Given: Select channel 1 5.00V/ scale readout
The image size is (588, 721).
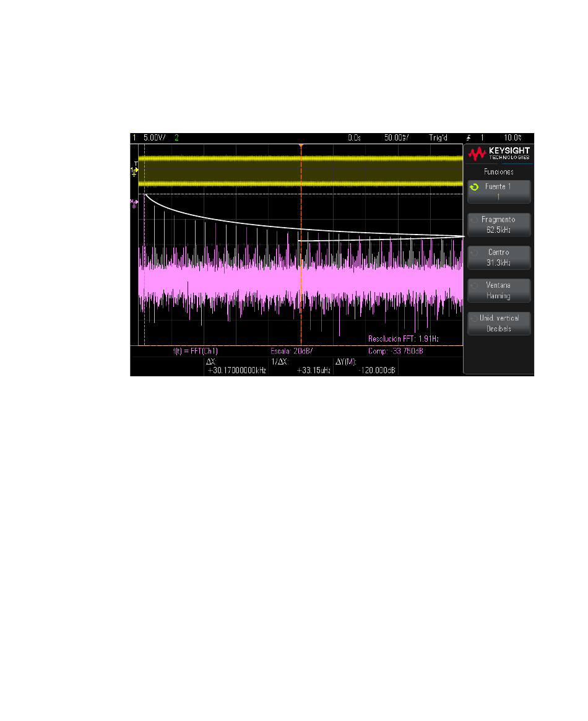Looking at the screenshot, I should coord(155,137).
